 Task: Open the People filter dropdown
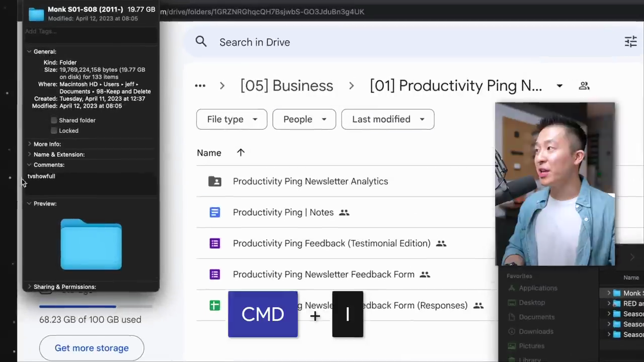pyautogui.click(x=304, y=119)
